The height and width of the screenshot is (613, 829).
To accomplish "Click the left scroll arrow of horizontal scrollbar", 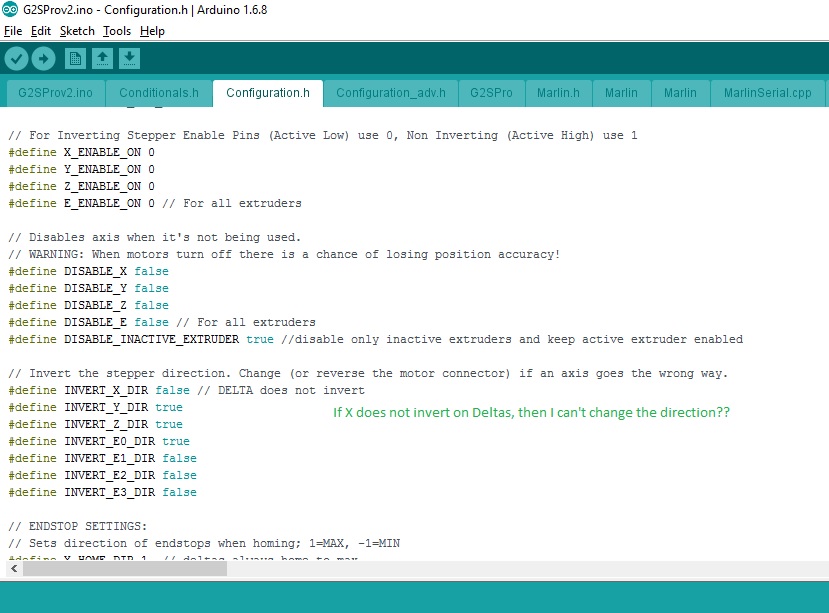I will [11, 568].
